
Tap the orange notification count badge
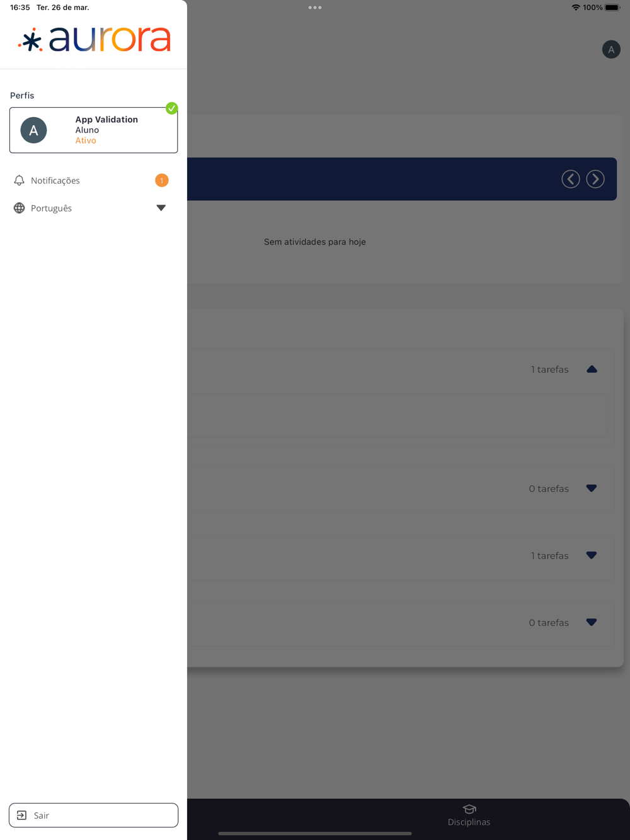click(x=161, y=181)
